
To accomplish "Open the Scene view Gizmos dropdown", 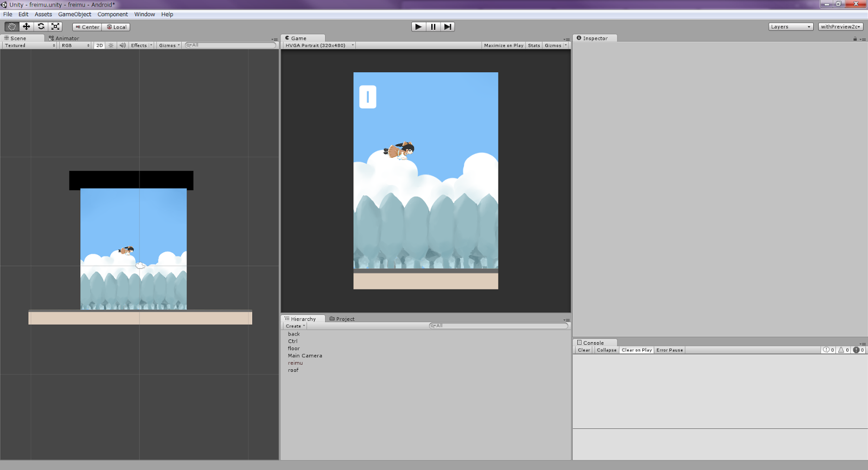I will point(169,46).
